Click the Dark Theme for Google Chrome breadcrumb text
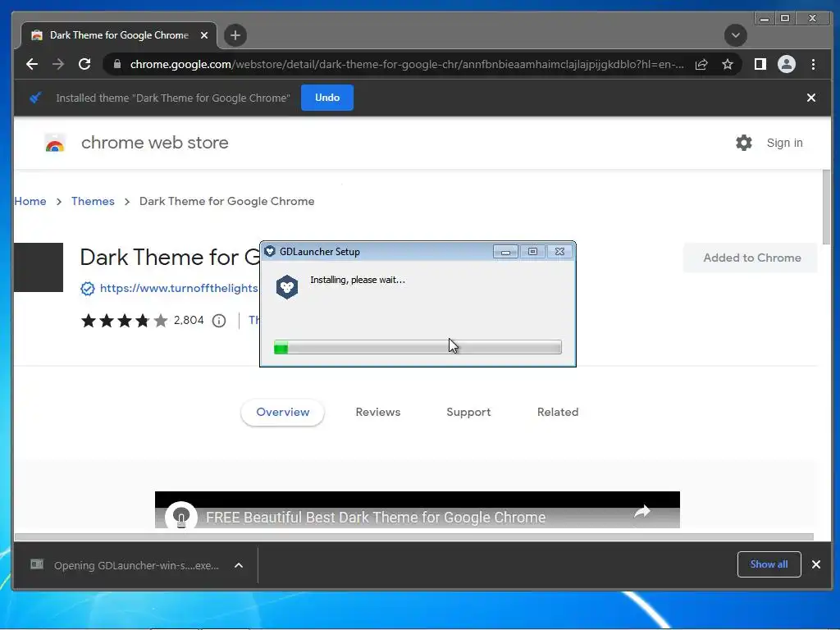Screen dimensions: 840x630 click(x=226, y=202)
